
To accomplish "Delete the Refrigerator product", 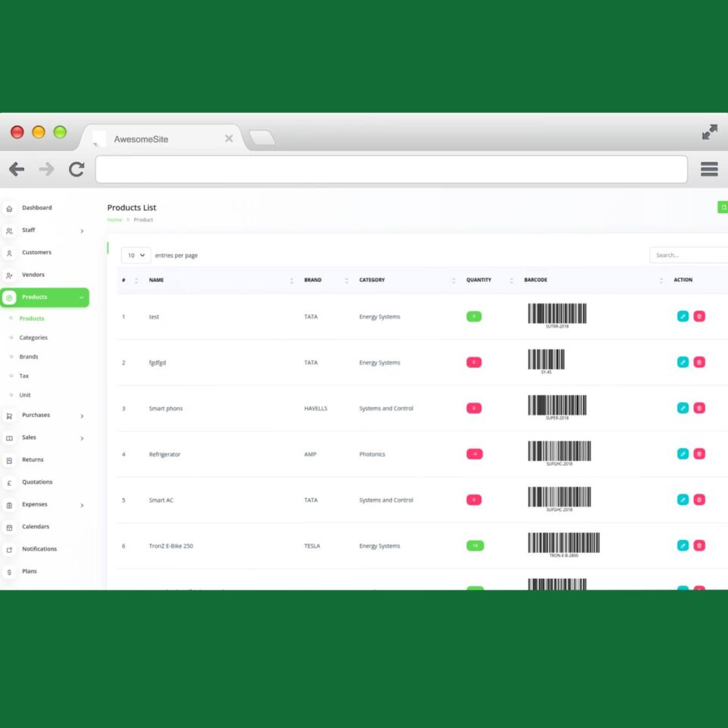I will [x=699, y=453].
